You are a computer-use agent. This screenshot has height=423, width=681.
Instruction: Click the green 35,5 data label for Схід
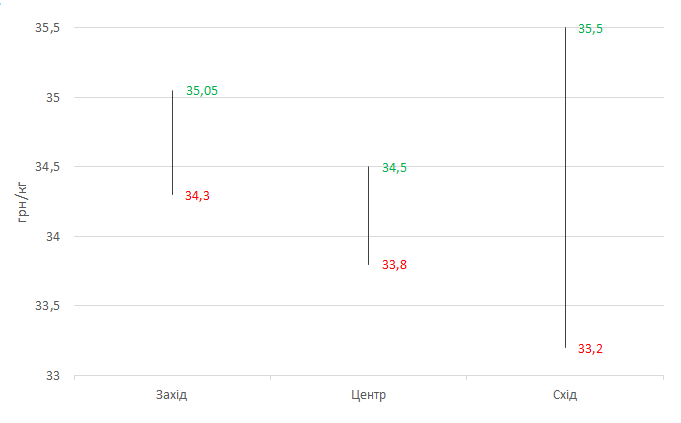(x=590, y=29)
